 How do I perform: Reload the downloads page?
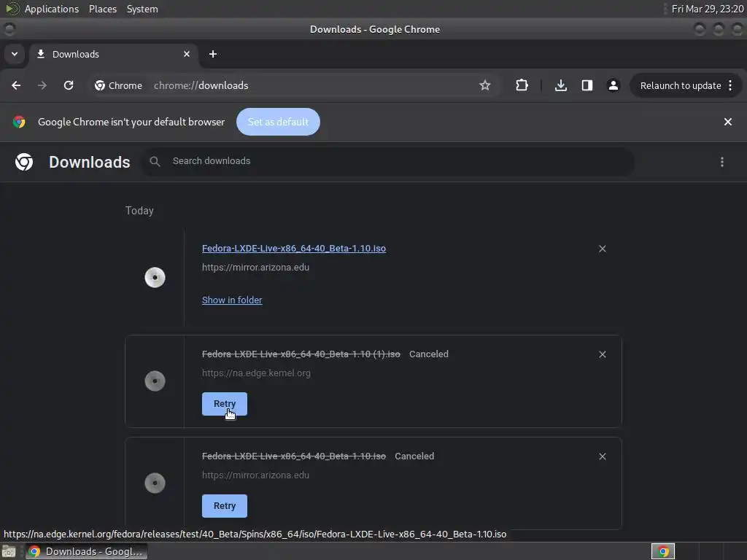(69, 85)
